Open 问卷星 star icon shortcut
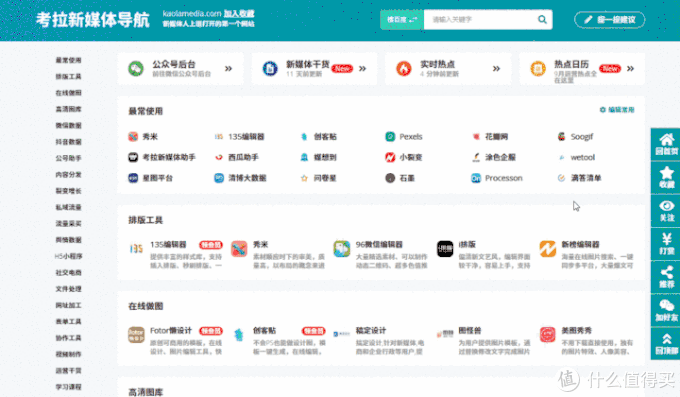 [x=304, y=178]
